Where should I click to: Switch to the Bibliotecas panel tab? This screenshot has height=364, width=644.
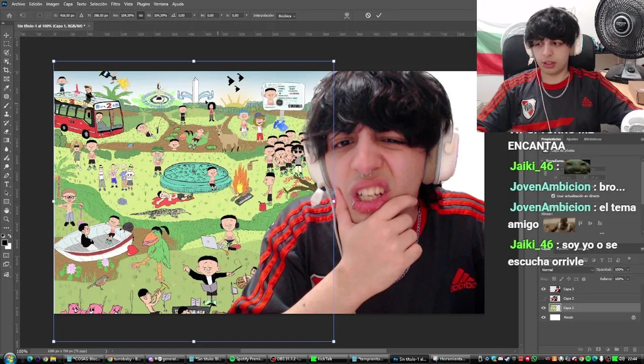pyautogui.click(x=592, y=139)
